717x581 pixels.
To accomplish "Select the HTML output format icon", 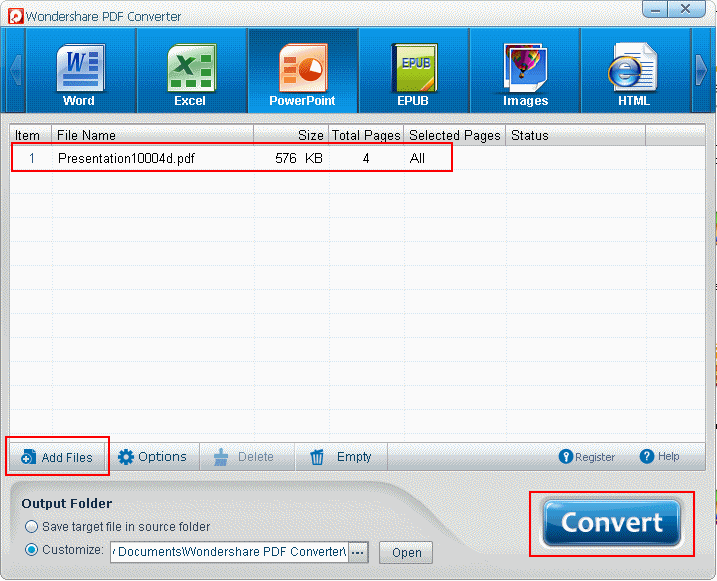I will pos(635,71).
